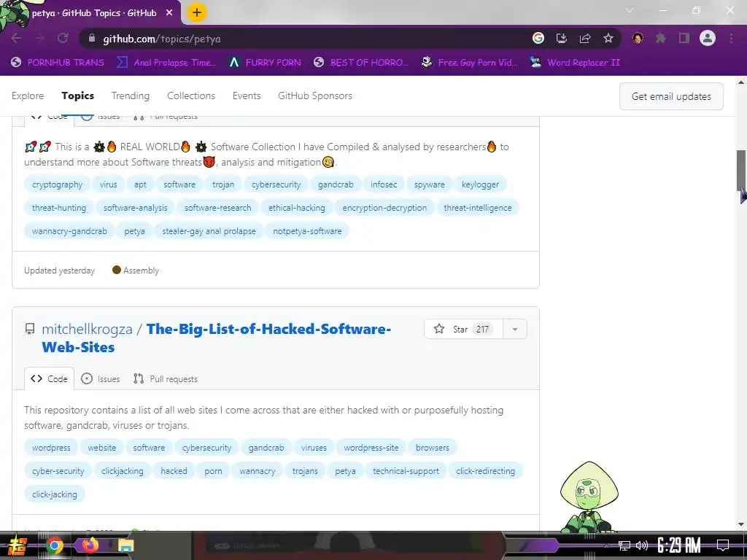Open the network icon in system tray
This screenshot has height=560, width=747.
pos(624,545)
